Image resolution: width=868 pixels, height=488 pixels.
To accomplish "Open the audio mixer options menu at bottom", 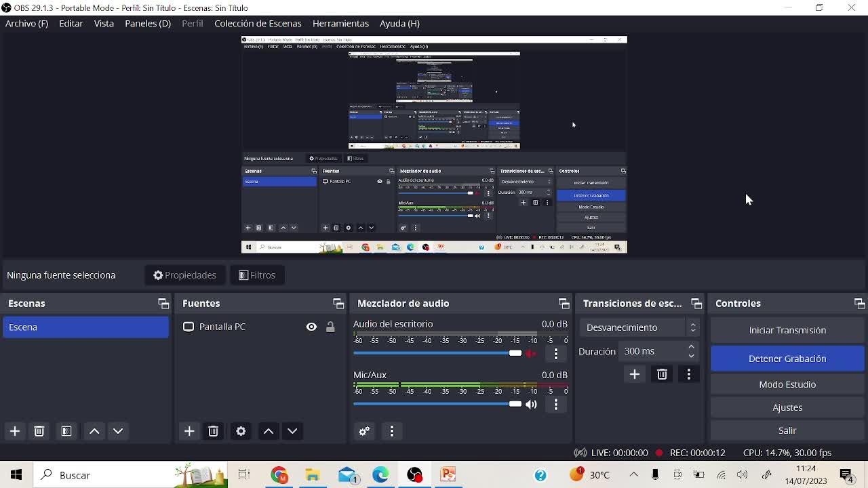I will (392, 431).
